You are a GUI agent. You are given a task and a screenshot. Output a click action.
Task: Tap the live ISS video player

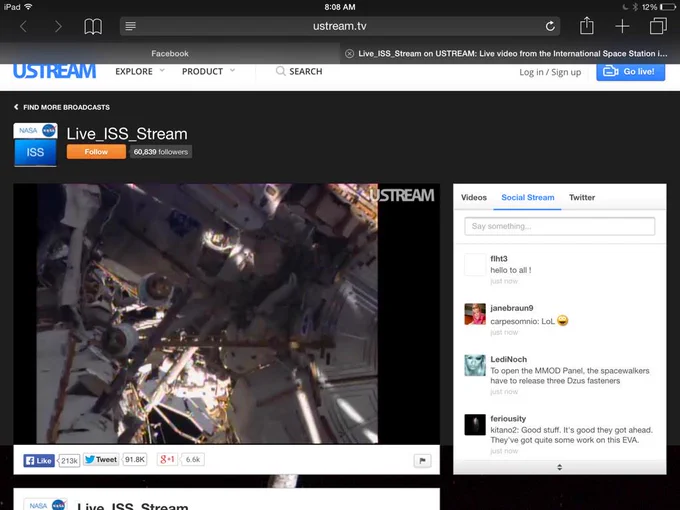pyautogui.click(x=226, y=314)
